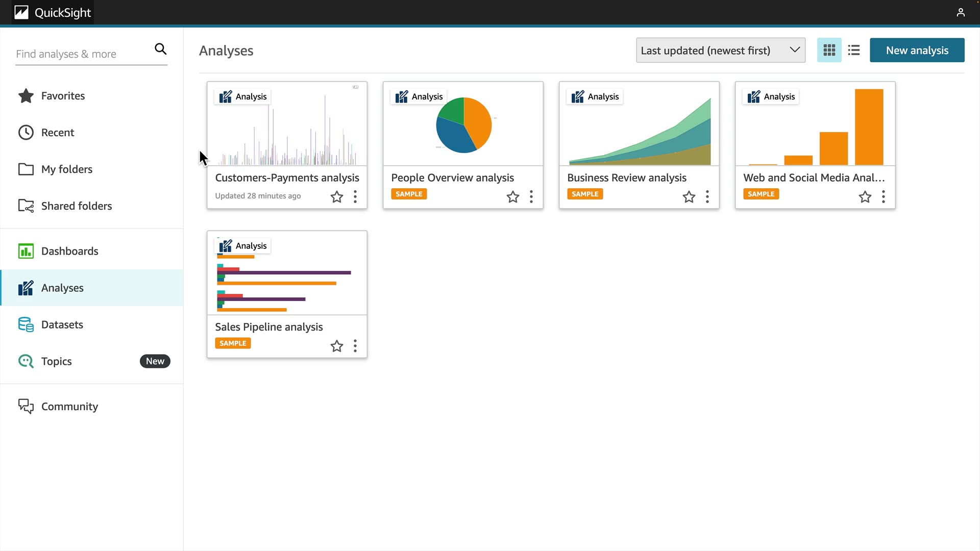Open Business Review analysis options menu

[707, 196]
